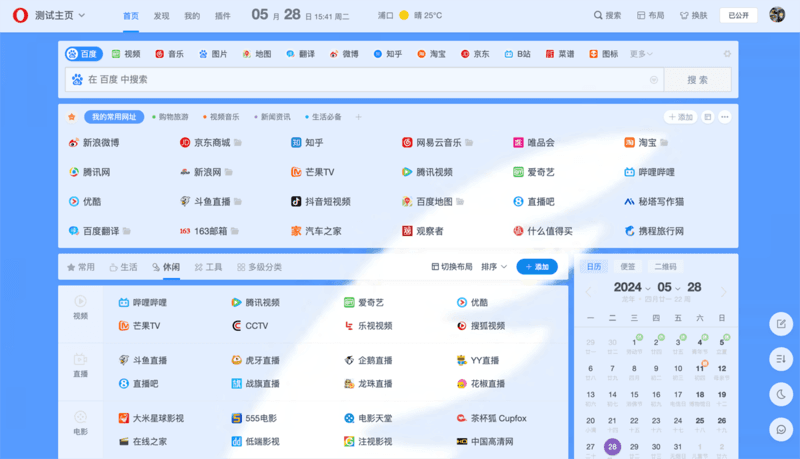The image size is (800, 459).
Task: Open the 排序 dropdown
Action: coord(494,267)
